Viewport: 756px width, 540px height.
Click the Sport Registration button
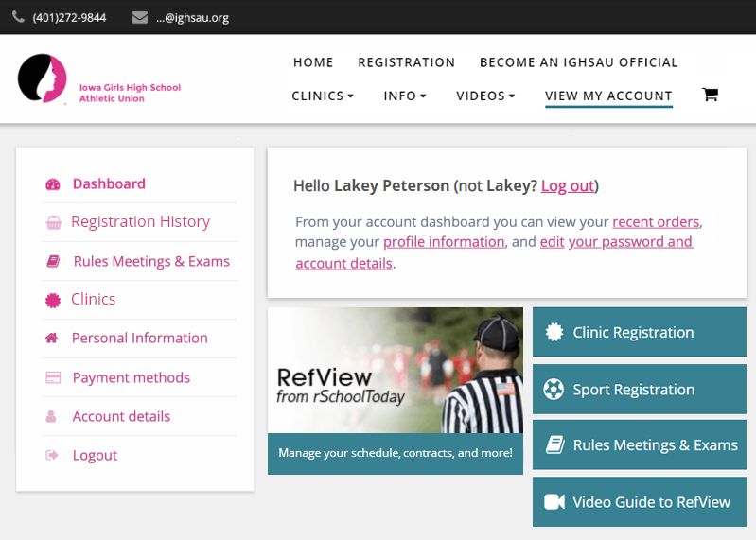click(x=640, y=390)
